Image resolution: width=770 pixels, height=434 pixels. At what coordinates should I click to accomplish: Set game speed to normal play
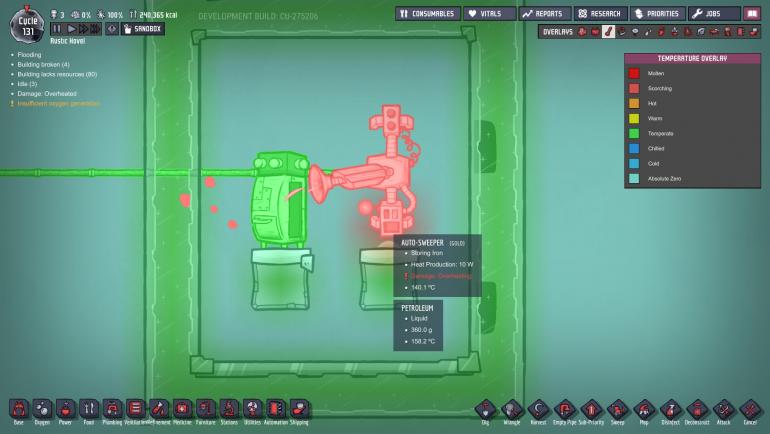71,29
